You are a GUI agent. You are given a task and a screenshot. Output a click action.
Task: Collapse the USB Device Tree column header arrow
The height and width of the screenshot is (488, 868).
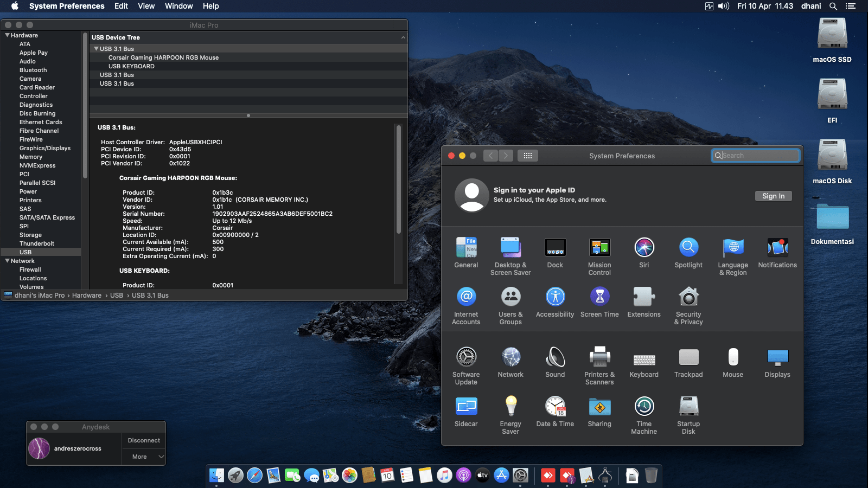403,37
